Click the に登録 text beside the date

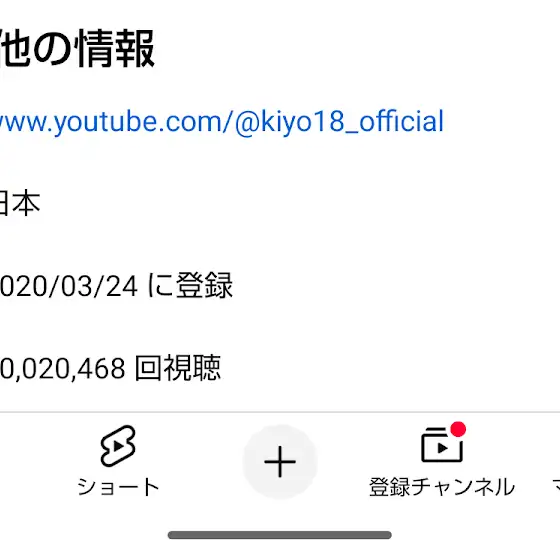pyautogui.click(x=190, y=285)
